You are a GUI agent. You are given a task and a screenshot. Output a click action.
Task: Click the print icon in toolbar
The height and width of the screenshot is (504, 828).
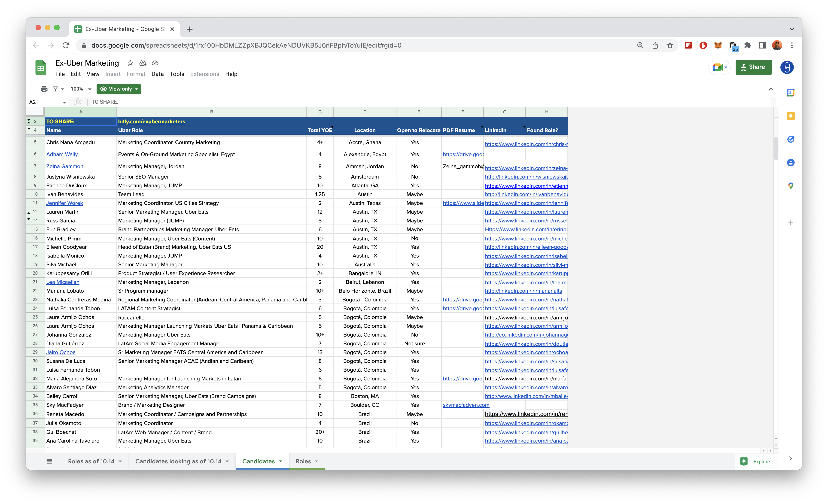pyautogui.click(x=44, y=89)
